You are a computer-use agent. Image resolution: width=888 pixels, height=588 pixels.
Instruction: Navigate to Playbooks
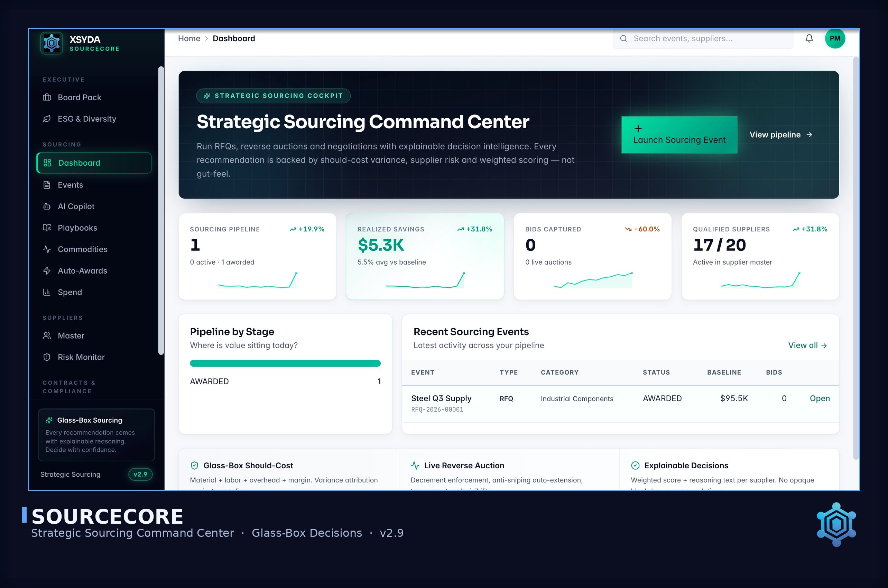pyautogui.click(x=94, y=228)
